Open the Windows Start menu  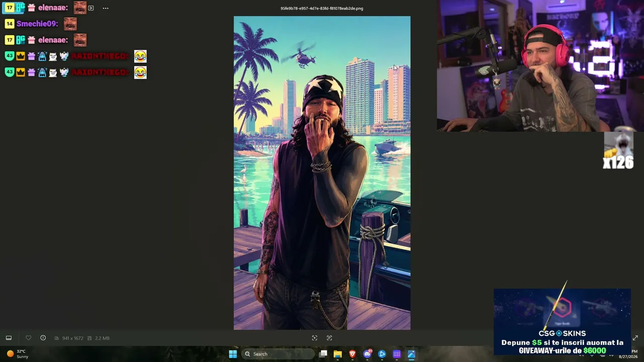(x=232, y=354)
